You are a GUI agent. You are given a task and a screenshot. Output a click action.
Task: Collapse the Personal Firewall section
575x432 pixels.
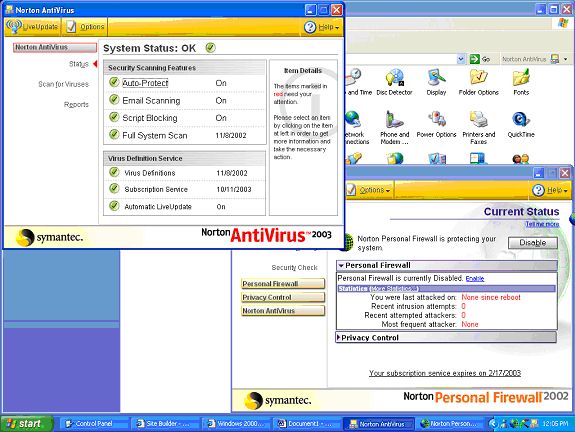click(341, 265)
